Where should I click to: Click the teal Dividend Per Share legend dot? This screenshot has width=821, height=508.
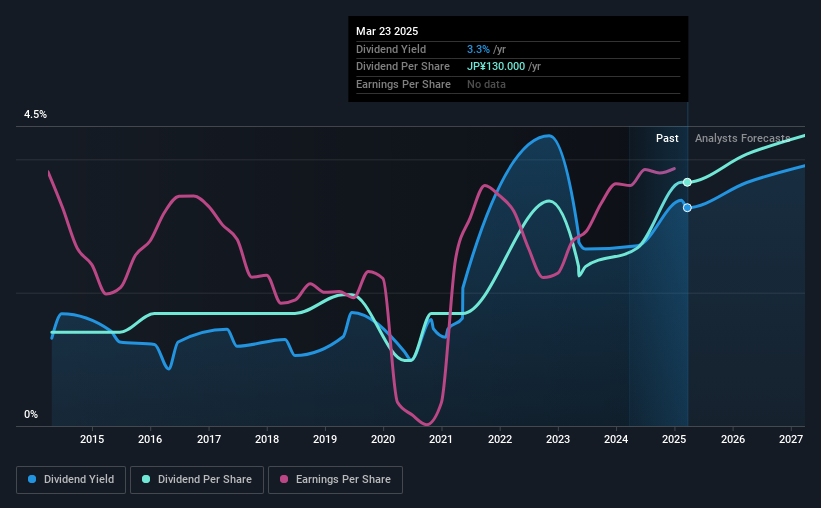click(x=146, y=479)
